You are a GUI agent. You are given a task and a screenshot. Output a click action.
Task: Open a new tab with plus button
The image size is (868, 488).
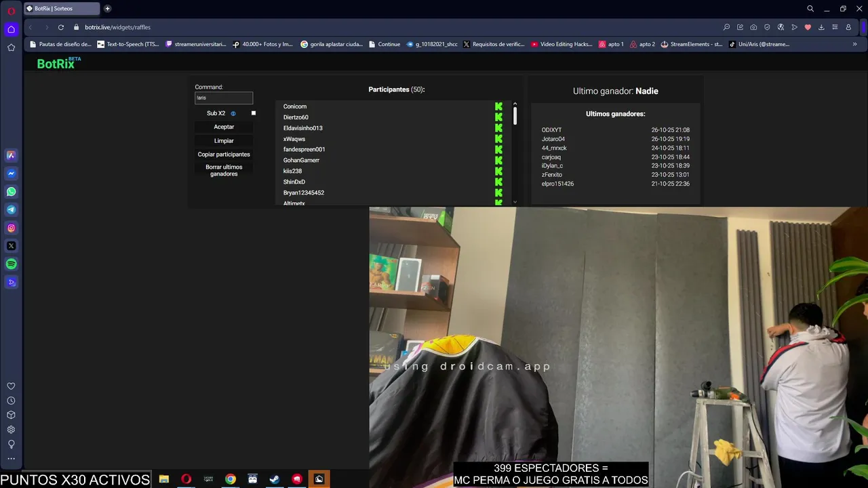[107, 9]
